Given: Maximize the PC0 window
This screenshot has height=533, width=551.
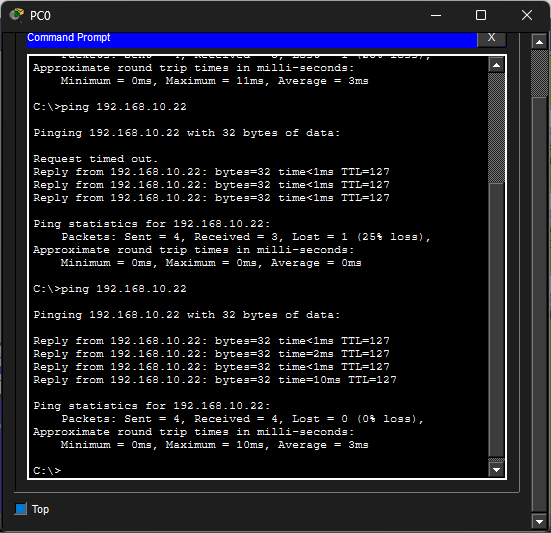Looking at the screenshot, I should tap(481, 15).
